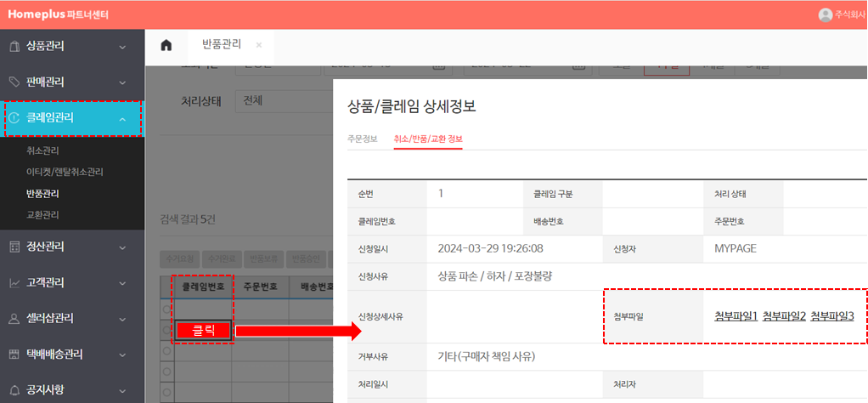Click the 정산관리 calculator icon

pos(14,247)
